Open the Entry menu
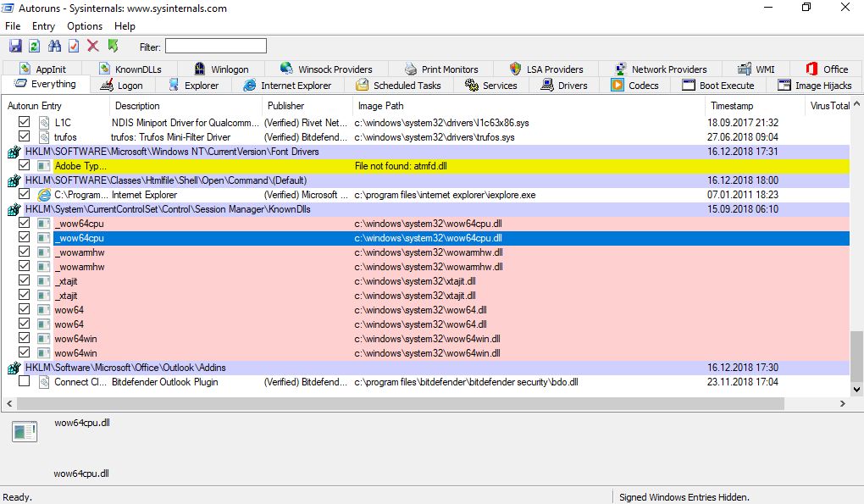 (x=43, y=26)
